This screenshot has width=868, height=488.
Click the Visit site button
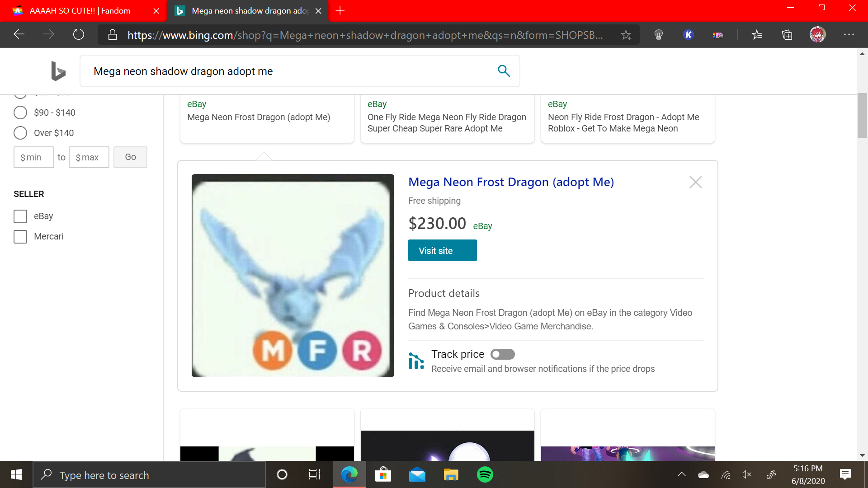pos(442,250)
